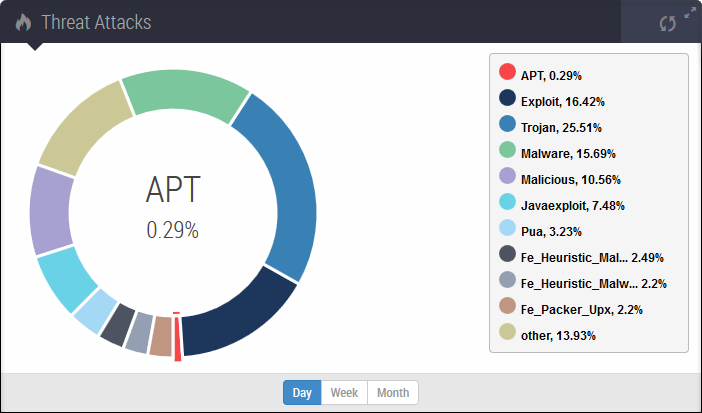The image size is (702, 413).
Task: Switch to the Month view
Action: (x=393, y=393)
